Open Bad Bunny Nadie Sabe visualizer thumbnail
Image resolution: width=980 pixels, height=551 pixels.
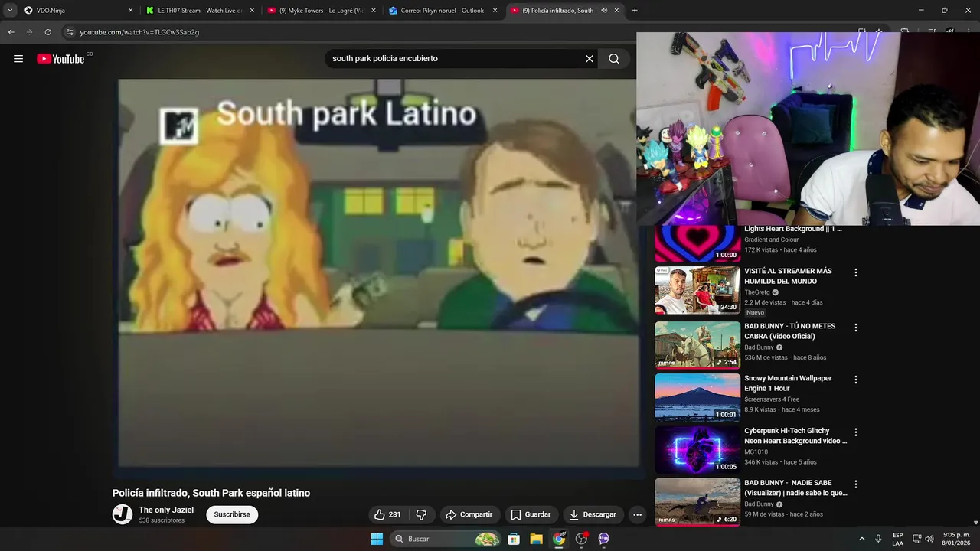697,501
